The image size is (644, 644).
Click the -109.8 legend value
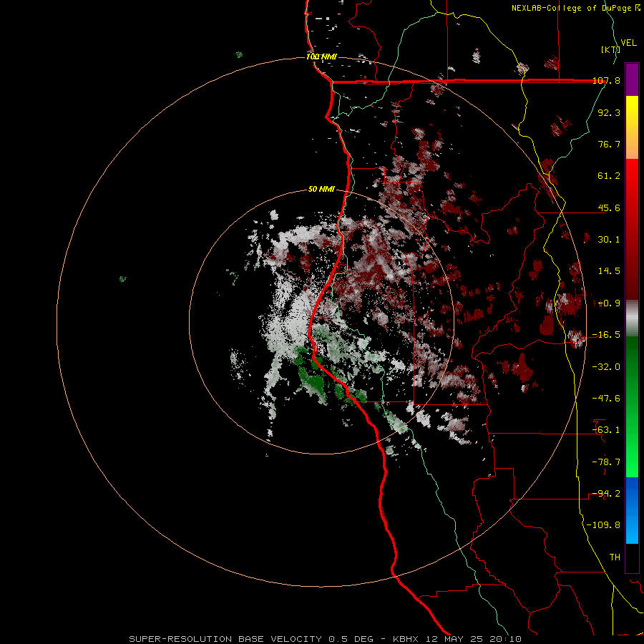603,525
